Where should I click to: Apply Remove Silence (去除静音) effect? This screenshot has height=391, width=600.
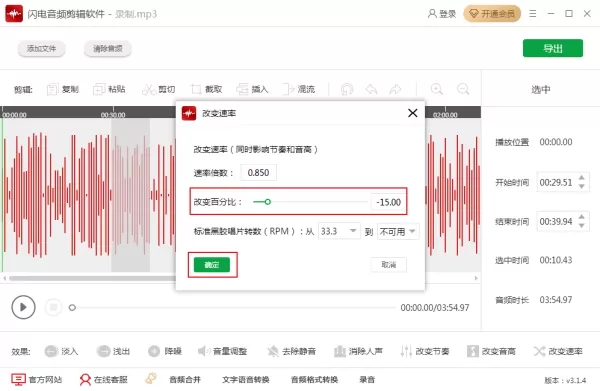tap(292, 351)
